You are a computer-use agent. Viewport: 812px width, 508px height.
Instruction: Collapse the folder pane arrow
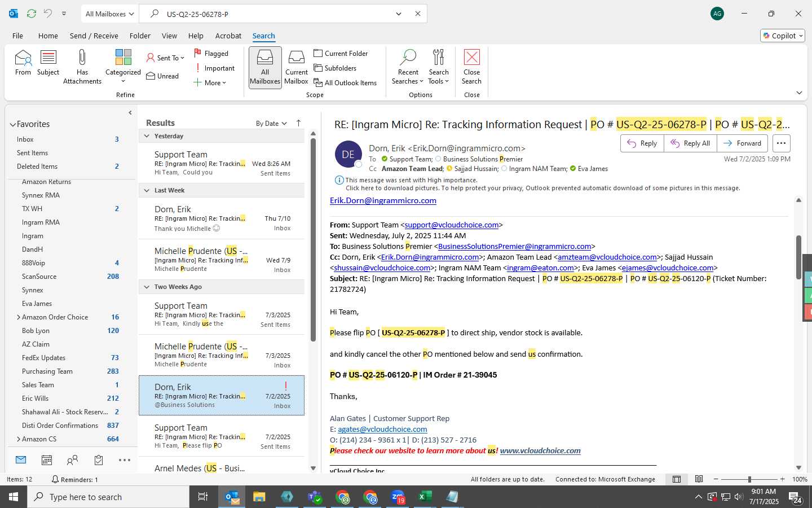click(x=130, y=112)
